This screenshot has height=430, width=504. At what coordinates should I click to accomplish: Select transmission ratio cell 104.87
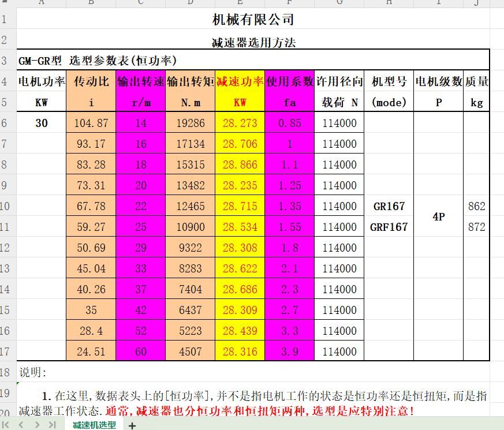pyautogui.click(x=91, y=123)
